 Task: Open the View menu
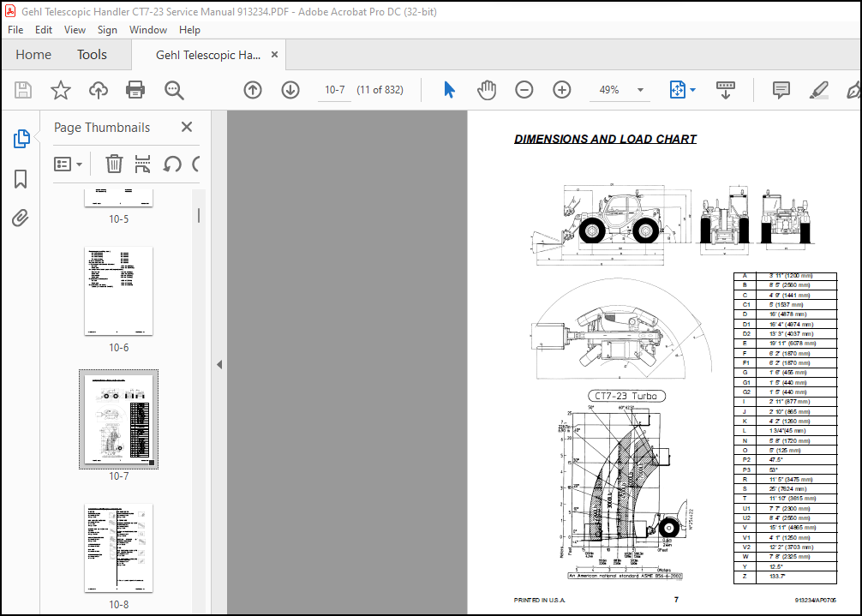coord(75,30)
